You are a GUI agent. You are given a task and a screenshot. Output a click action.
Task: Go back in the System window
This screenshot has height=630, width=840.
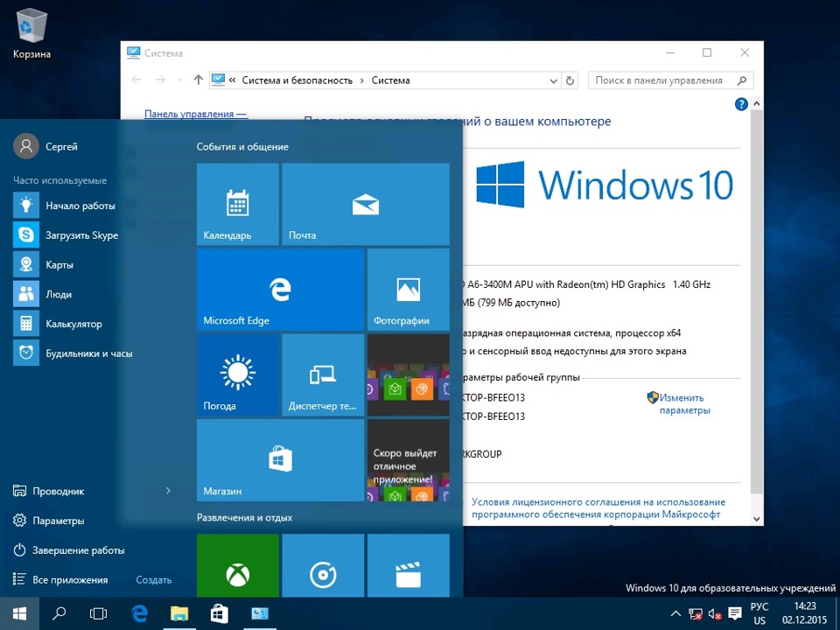pos(136,80)
